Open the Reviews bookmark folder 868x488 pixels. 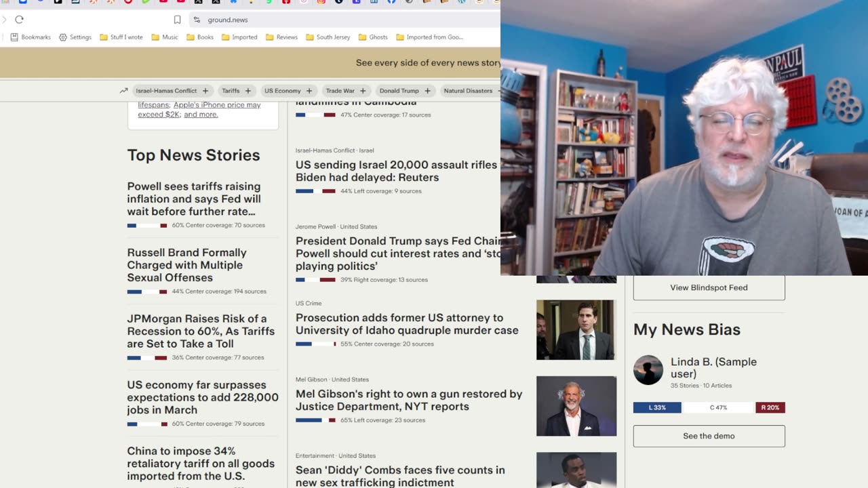pyautogui.click(x=281, y=37)
